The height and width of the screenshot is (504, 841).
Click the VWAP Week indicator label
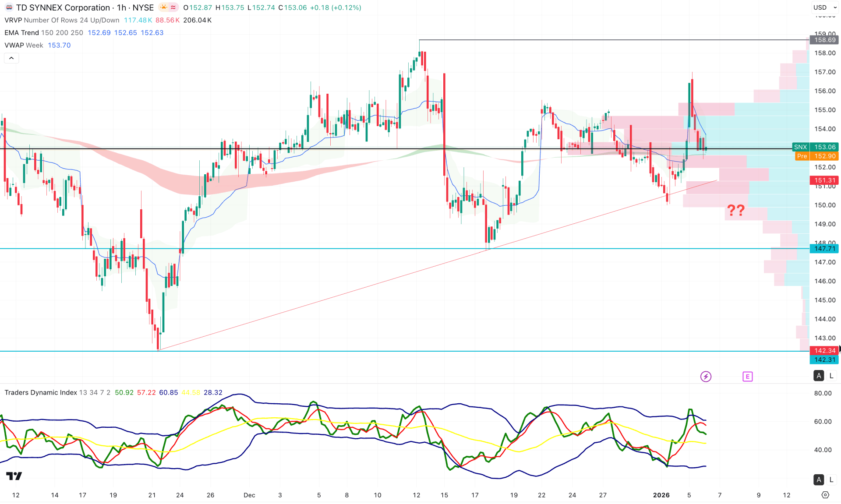[x=23, y=45]
